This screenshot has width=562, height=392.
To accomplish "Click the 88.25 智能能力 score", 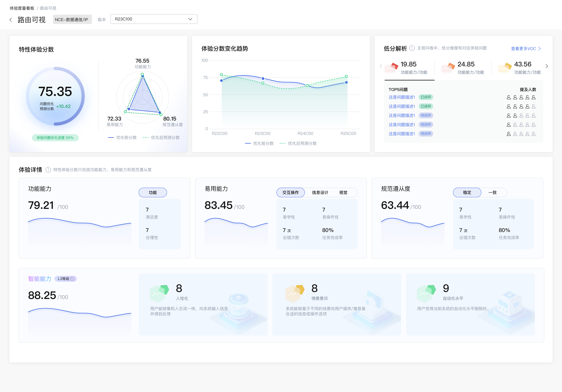I will click(x=42, y=295).
